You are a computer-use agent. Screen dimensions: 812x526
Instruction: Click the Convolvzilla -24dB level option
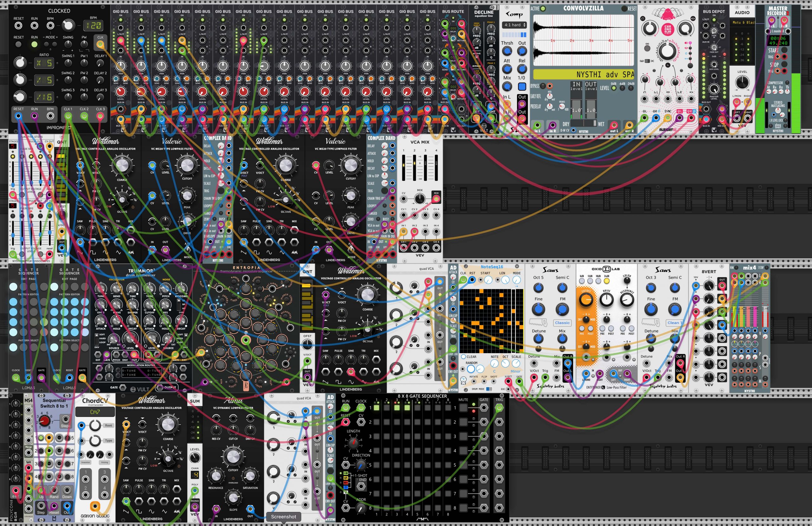[x=631, y=88]
